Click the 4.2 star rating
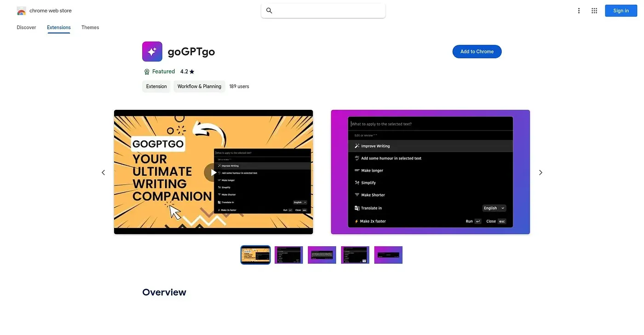This screenshot has height=335, width=644. click(187, 72)
